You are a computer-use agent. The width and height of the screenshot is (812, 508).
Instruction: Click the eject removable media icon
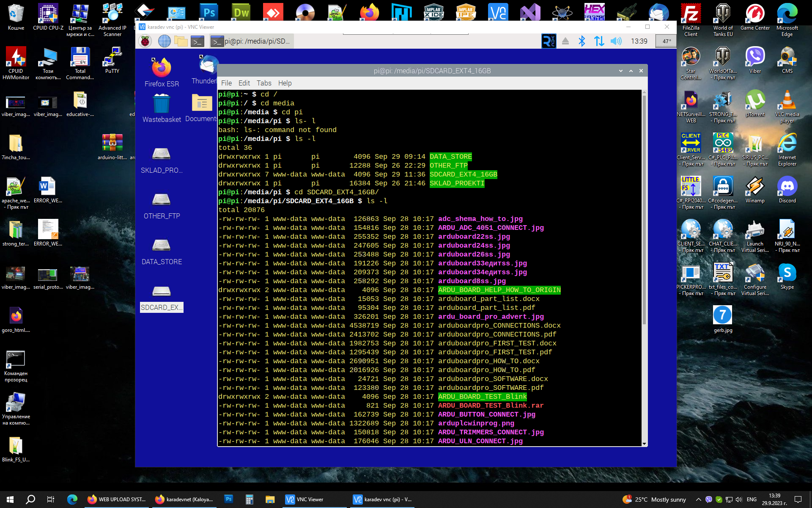(565, 41)
